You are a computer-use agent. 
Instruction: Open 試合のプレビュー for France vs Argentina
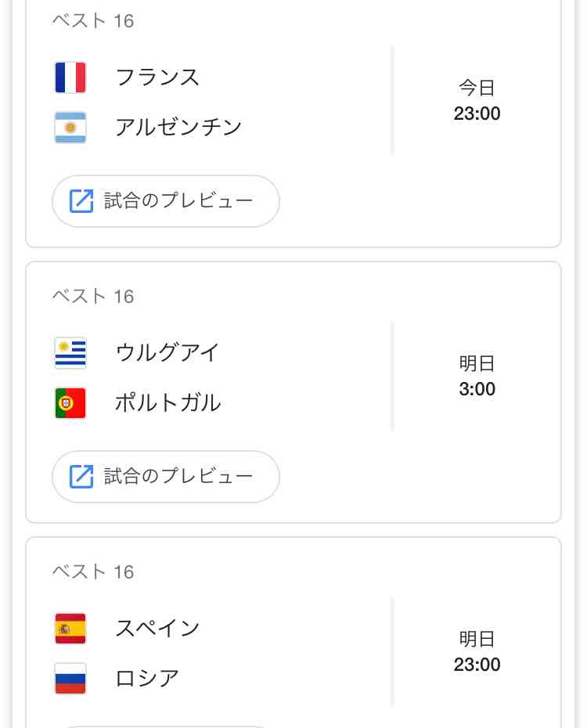coord(166,201)
